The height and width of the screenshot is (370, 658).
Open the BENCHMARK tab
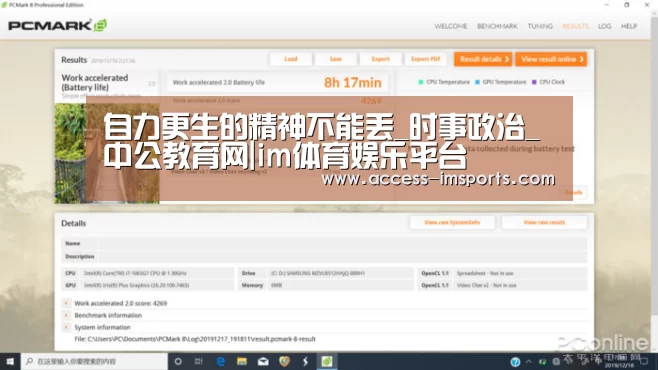[x=497, y=26]
